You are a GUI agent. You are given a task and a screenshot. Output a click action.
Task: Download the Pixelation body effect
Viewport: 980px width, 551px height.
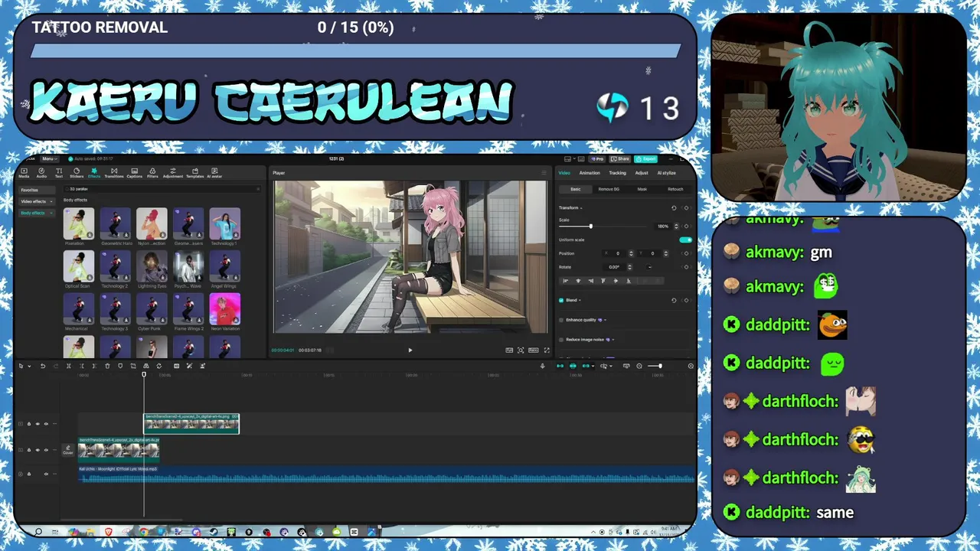pyautogui.click(x=90, y=235)
